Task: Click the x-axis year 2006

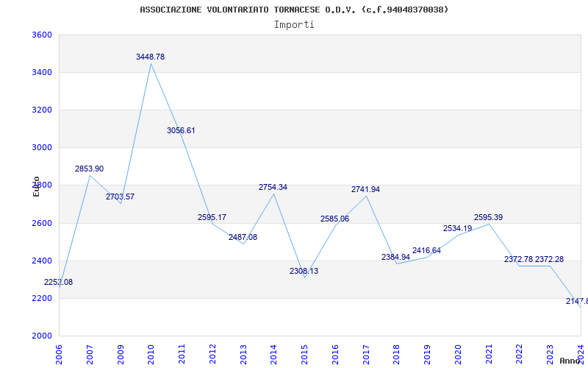Action: point(59,354)
